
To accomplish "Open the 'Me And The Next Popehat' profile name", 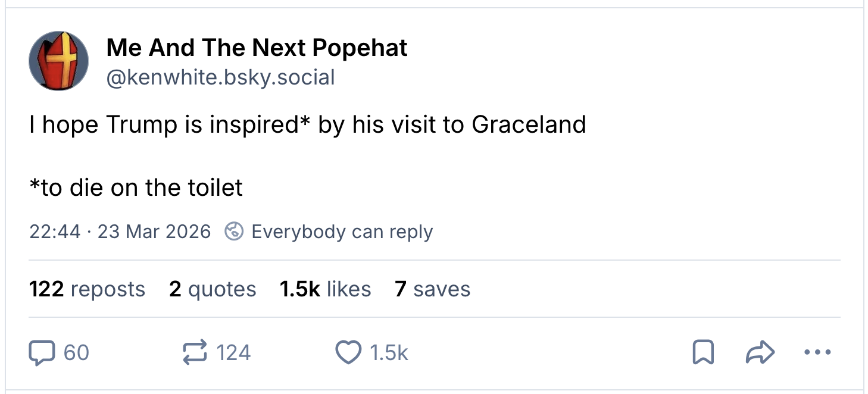I will click(257, 48).
